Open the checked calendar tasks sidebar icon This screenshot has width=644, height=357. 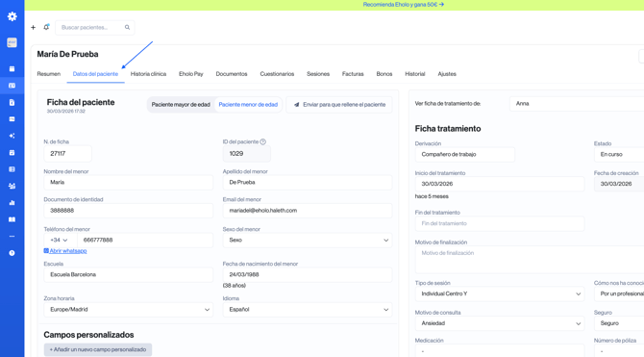point(12,153)
